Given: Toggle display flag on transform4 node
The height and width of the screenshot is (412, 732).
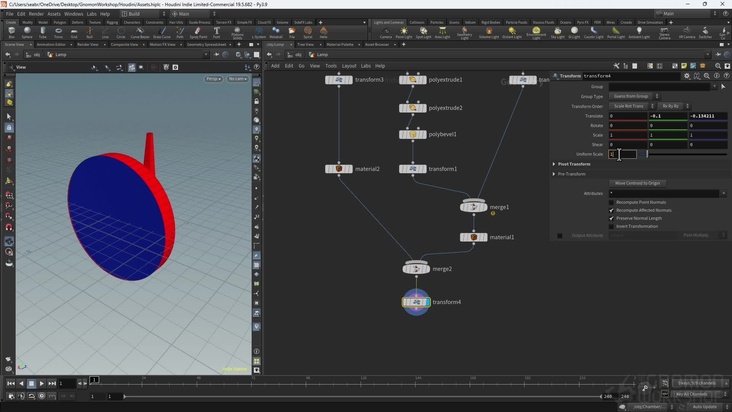Looking at the screenshot, I should (x=428, y=302).
